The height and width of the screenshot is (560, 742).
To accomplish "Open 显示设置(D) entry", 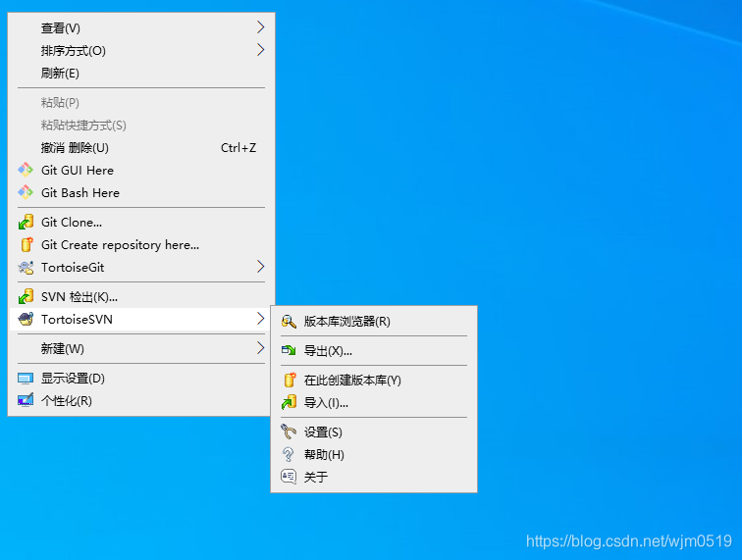I will pyautogui.click(x=142, y=379).
